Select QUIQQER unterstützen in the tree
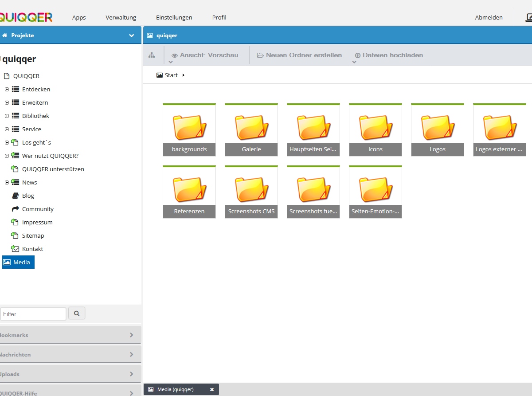 pyautogui.click(x=53, y=169)
